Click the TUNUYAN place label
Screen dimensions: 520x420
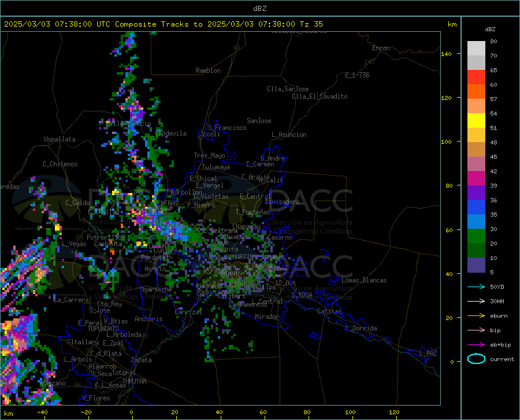[x=134, y=381]
